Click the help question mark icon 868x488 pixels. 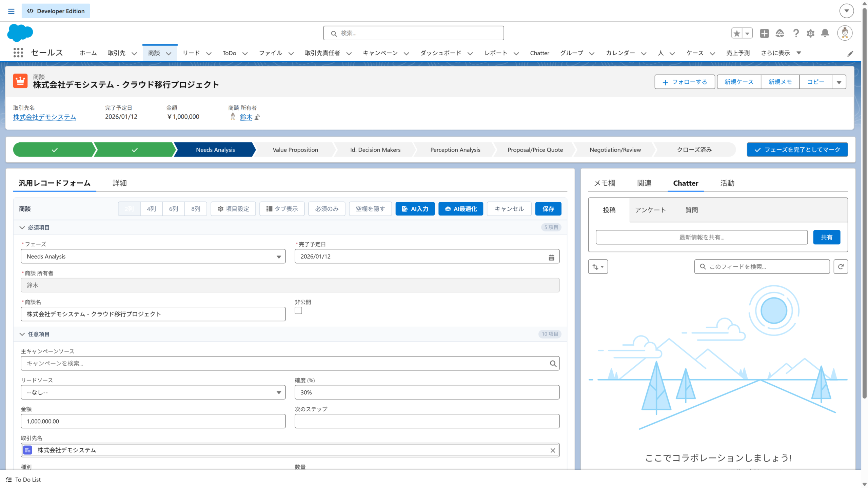click(796, 33)
